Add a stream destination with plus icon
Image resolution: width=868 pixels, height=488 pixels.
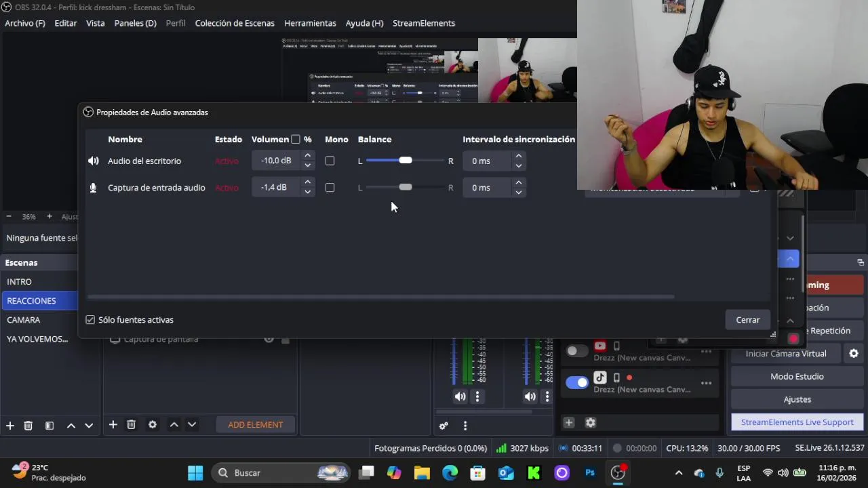click(569, 422)
